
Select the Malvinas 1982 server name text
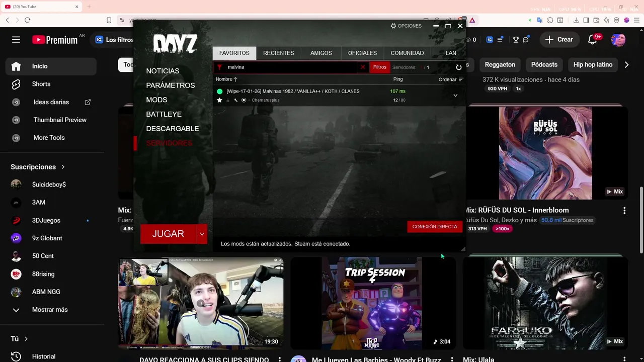pyautogui.click(x=293, y=92)
